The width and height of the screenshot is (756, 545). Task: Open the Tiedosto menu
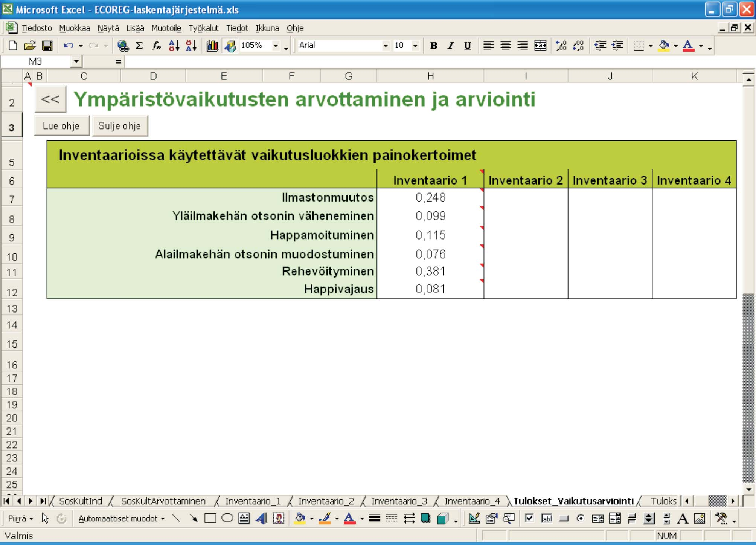pos(37,28)
